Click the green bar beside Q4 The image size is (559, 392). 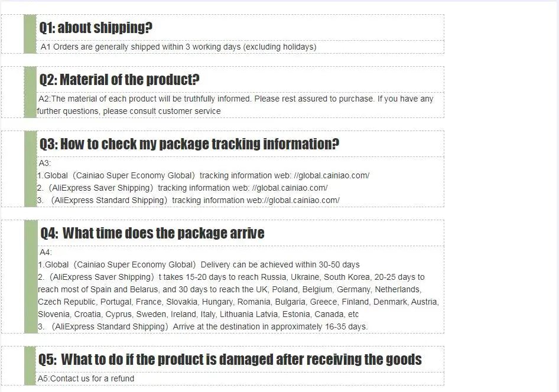pos(31,277)
